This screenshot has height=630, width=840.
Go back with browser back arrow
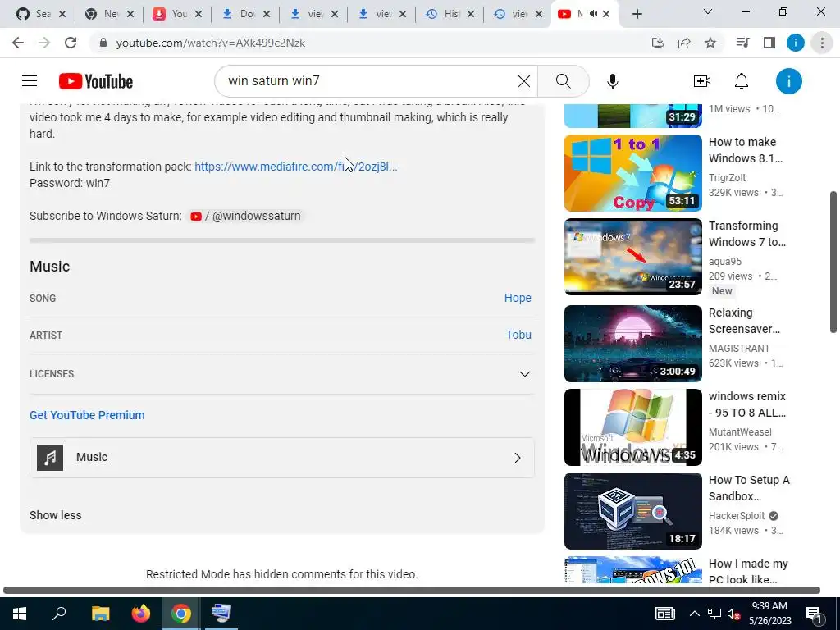tap(18, 43)
